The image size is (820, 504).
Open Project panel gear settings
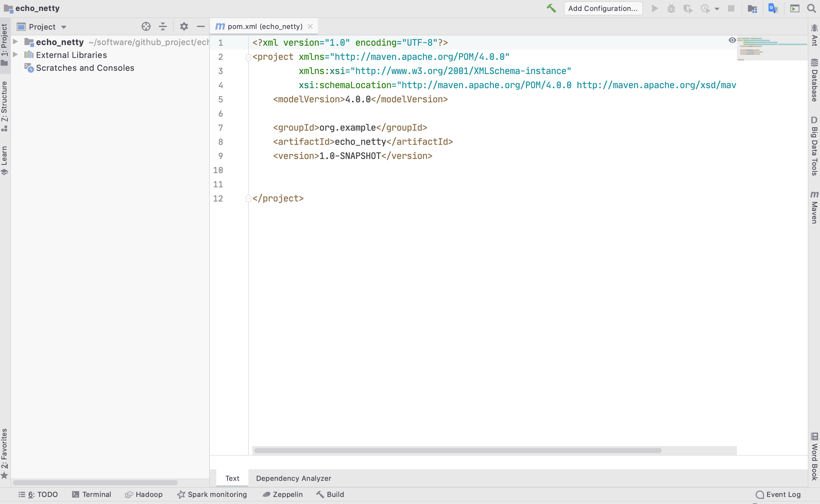184,26
